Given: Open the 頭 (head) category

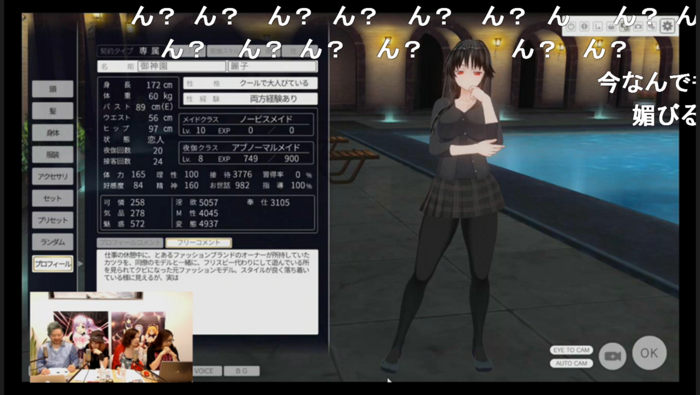Looking at the screenshot, I should (x=53, y=89).
